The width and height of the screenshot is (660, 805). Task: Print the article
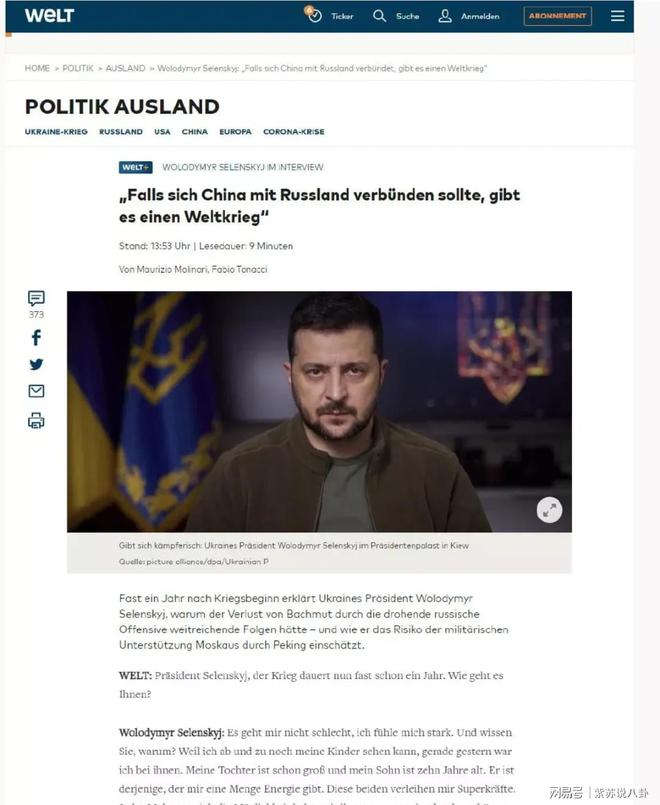click(36, 420)
